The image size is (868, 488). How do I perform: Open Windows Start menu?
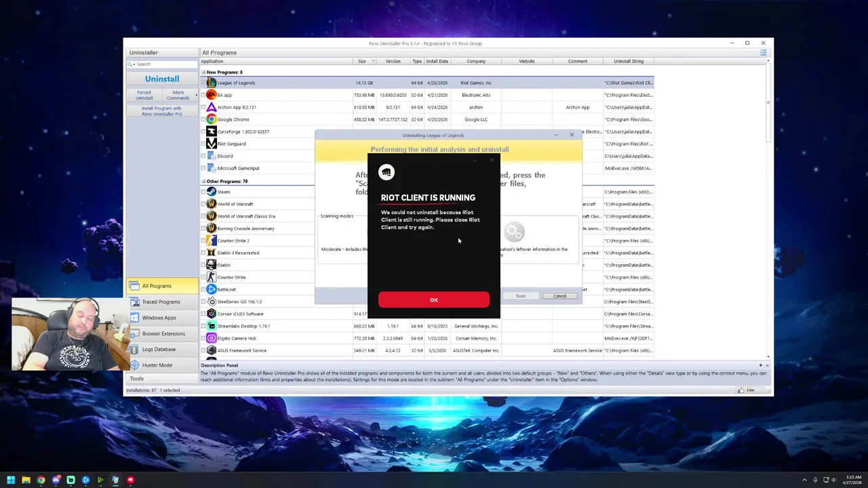coord(11,480)
